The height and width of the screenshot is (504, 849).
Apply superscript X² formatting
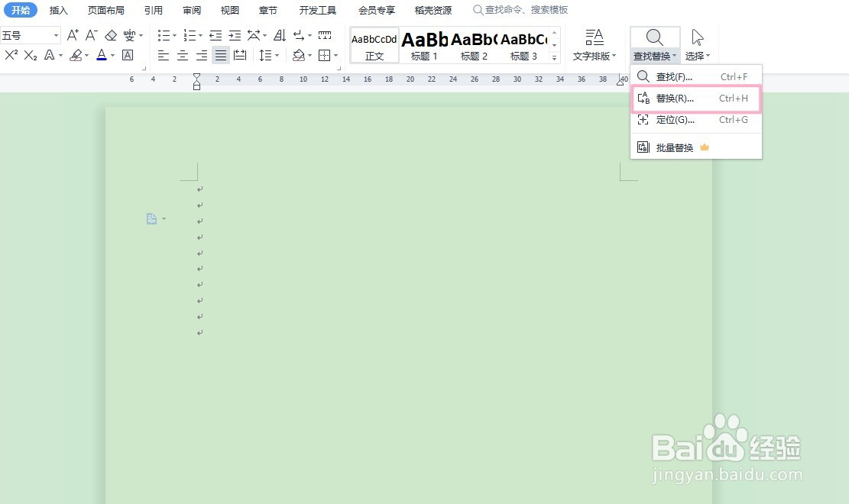[11, 55]
